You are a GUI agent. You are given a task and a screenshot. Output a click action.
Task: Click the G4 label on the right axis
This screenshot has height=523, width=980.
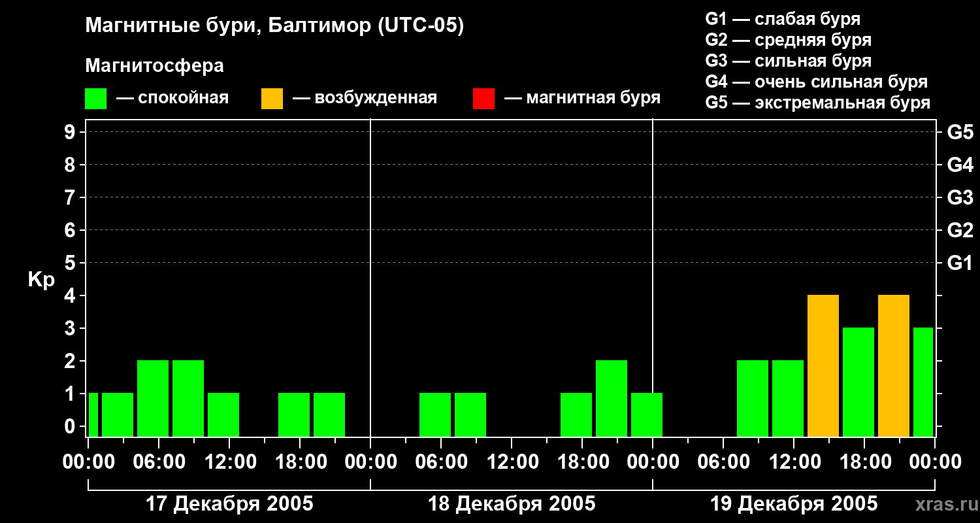(x=960, y=165)
